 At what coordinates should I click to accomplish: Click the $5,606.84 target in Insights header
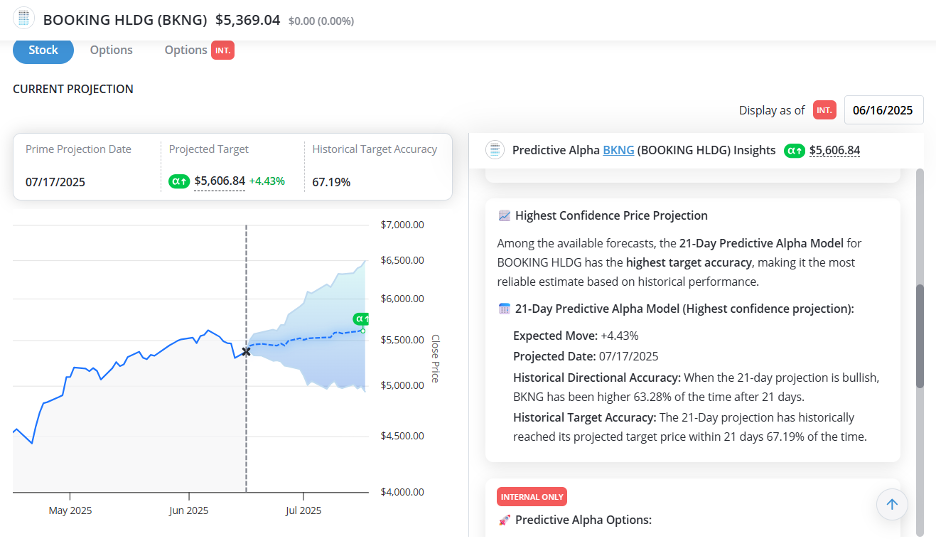pyautogui.click(x=835, y=150)
